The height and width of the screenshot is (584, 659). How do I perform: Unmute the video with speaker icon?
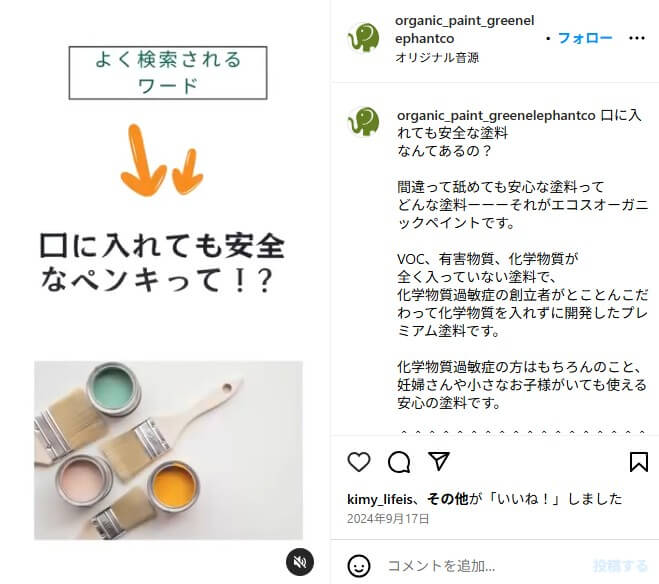pos(300,562)
